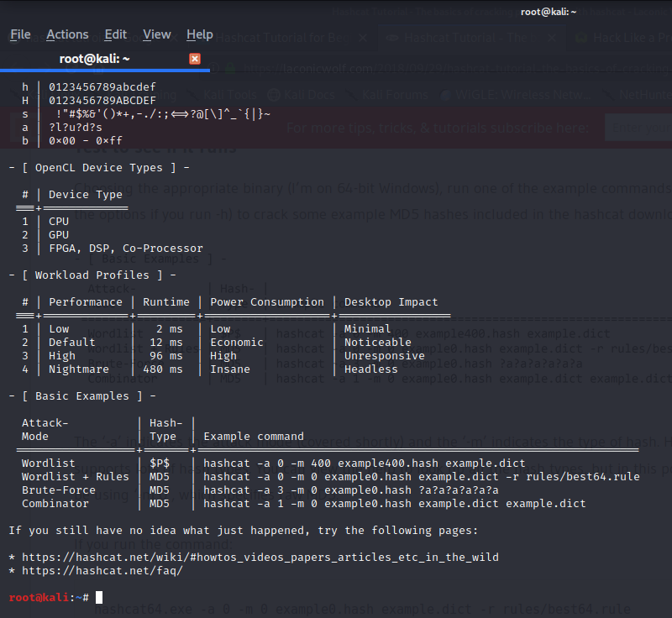Viewport: 672px width, 618px height.
Task: Click the 'Desktop Impact' column header
Action: coord(391,302)
